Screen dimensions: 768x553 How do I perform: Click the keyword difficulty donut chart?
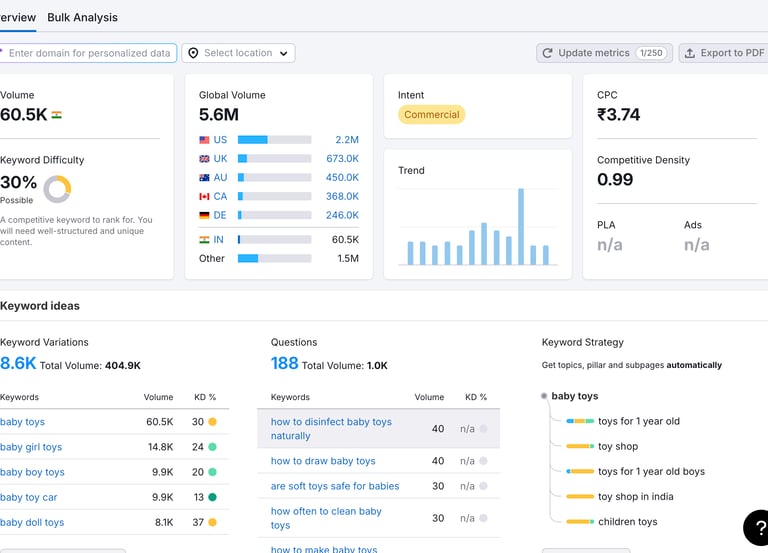click(x=57, y=189)
